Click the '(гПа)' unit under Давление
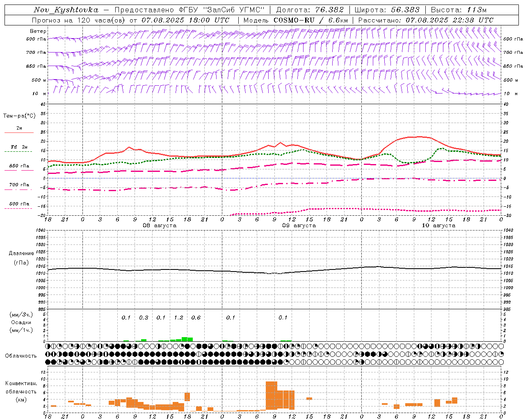The width and height of the screenshot is (525, 420). [x=21, y=262]
